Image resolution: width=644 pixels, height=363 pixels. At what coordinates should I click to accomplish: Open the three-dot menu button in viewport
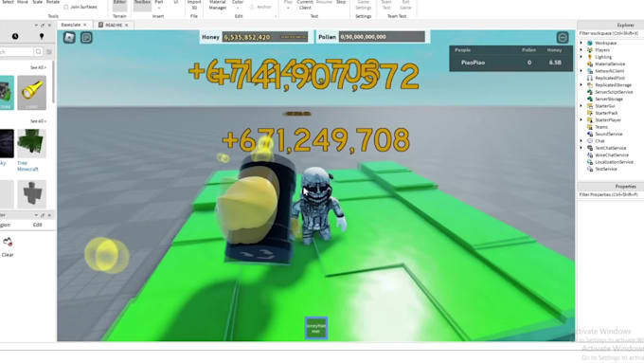(x=563, y=37)
